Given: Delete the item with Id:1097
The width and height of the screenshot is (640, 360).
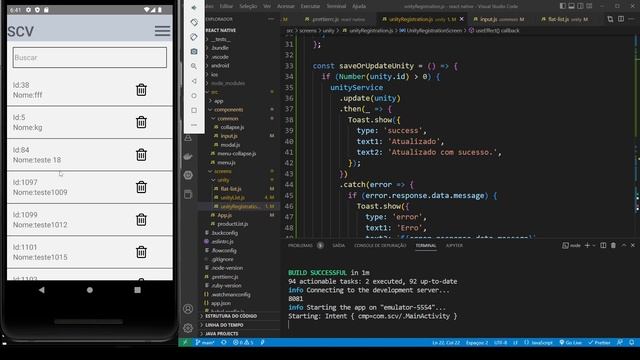Looking at the screenshot, I should pos(141,187).
